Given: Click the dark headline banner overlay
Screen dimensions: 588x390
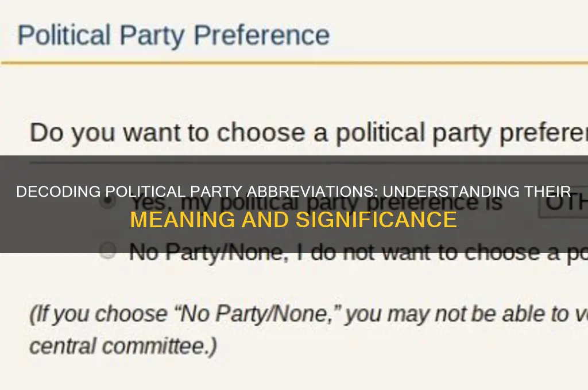Looking at the screenshot, I should tap(294, 204).
